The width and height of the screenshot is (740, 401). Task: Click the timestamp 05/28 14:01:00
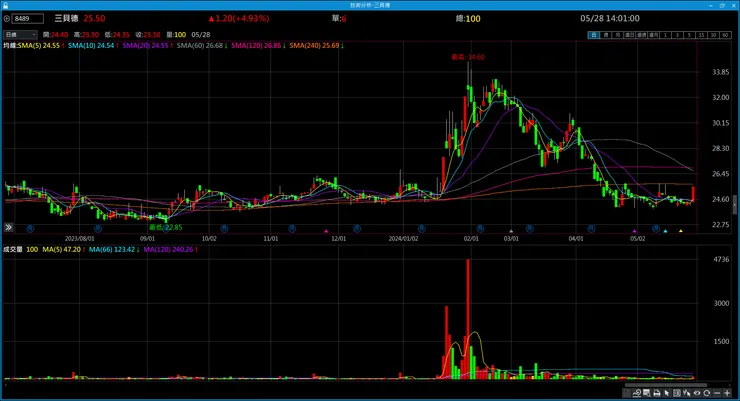point(610,18)
